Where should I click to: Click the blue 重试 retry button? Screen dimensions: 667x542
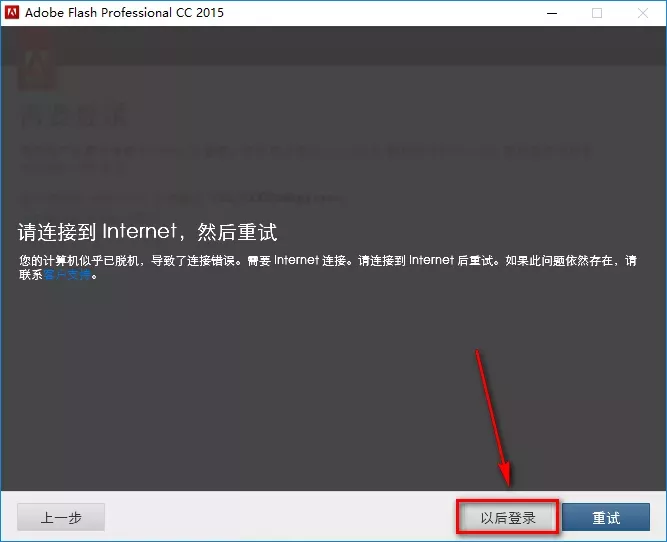[x=606, y=518]
